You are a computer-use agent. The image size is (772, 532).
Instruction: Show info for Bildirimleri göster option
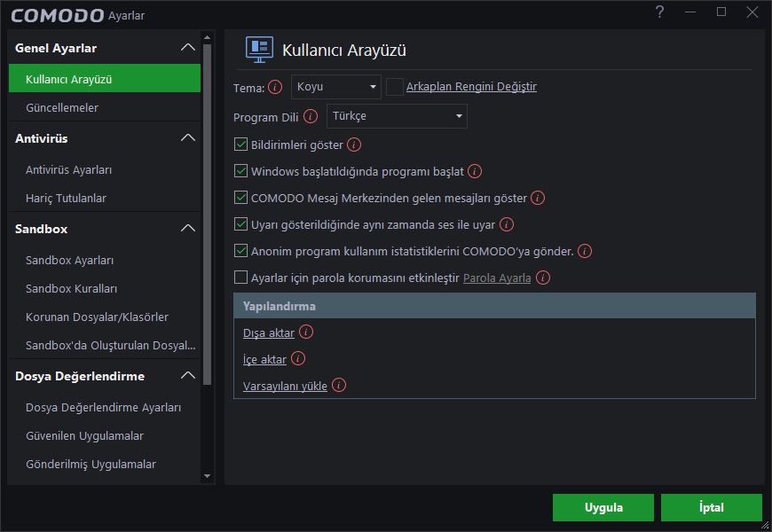click(353, 145)
